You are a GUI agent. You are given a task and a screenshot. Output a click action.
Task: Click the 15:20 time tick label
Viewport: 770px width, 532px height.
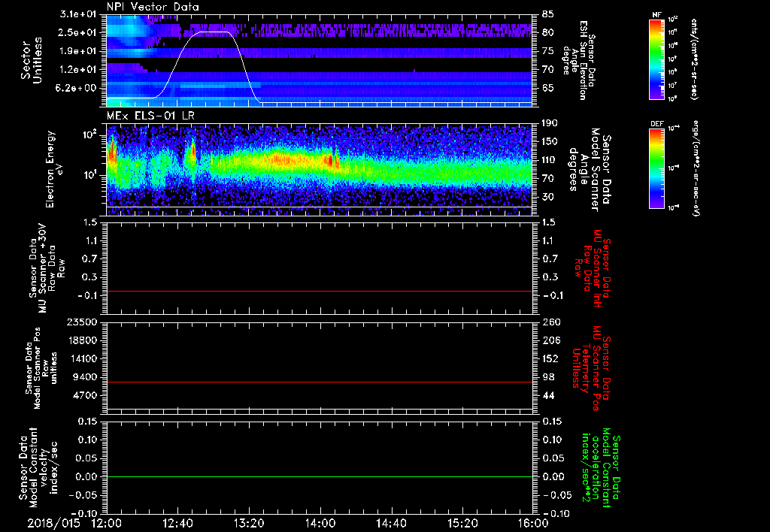click(x=462, y=523)
